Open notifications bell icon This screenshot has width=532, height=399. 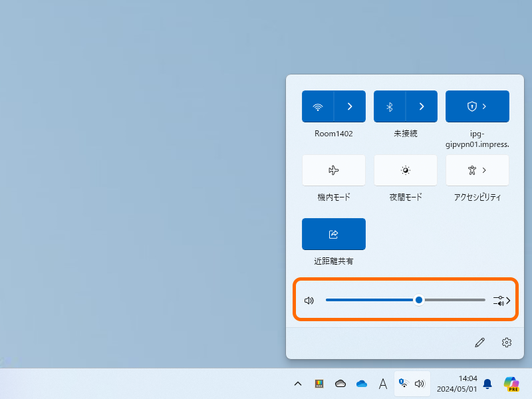coord(487,384)
